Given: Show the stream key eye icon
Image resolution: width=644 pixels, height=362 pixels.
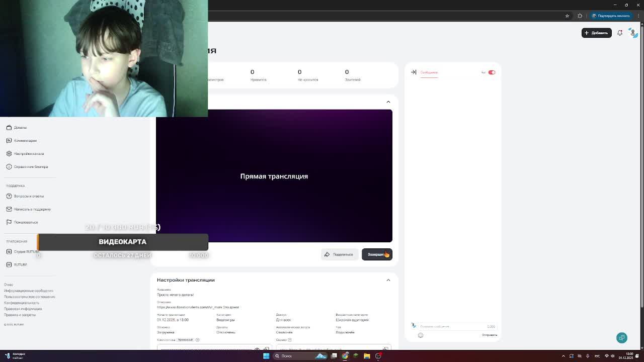Looking at the screenshot, I should (x=257, y=348).
